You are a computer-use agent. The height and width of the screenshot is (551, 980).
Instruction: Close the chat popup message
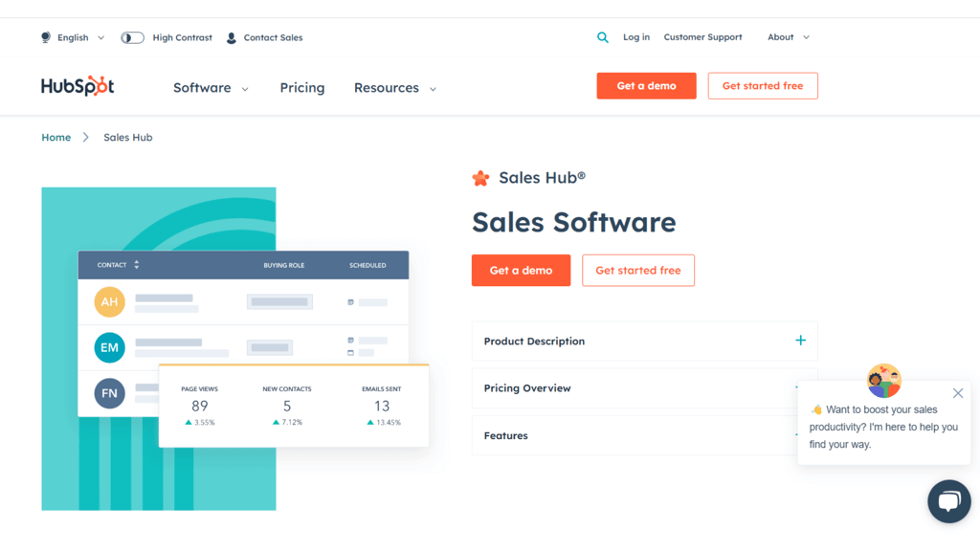(957, 393)
